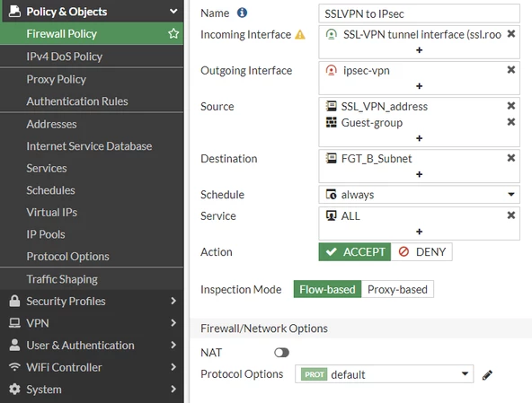Go to Addresses in Policy & Objects
Screen dimensions: 532x403
(x=51, y=124)
